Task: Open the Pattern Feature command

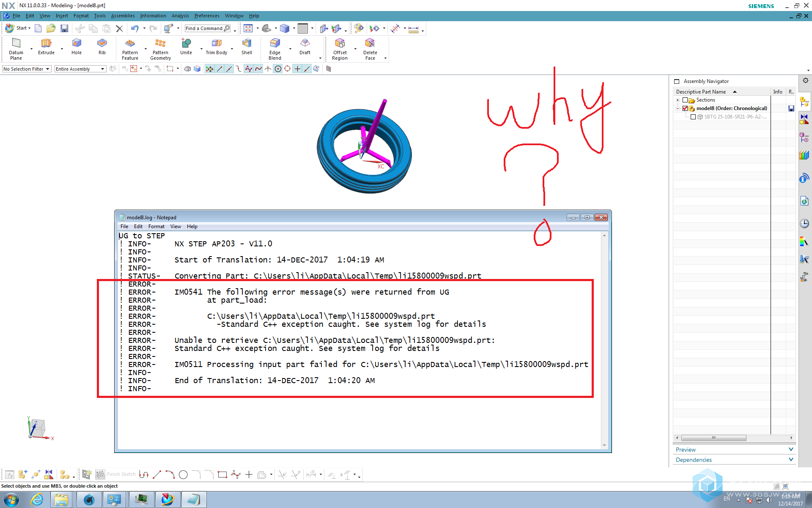Action: (x=130, y=49)
